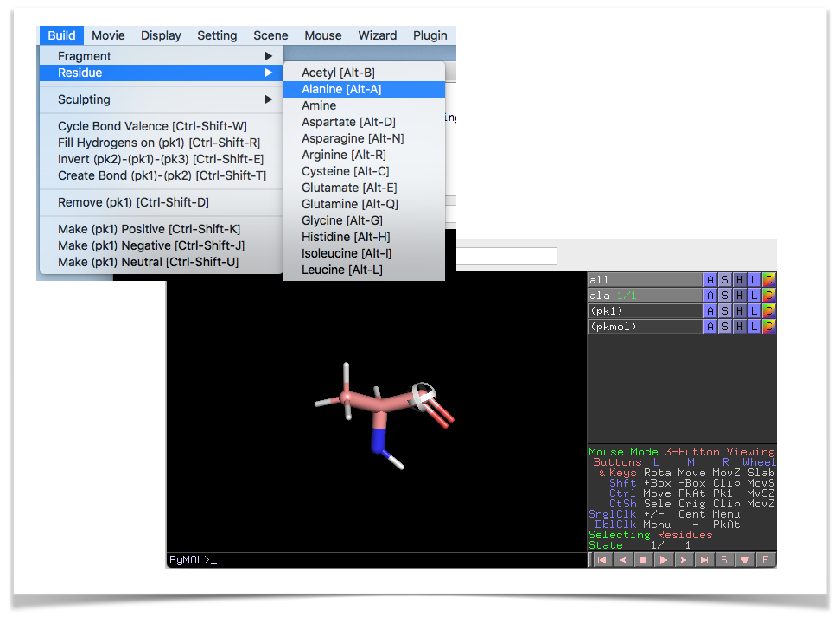Toggle fullscreen F button
Viewport: 840px width, 617px height.
(765, 560)
